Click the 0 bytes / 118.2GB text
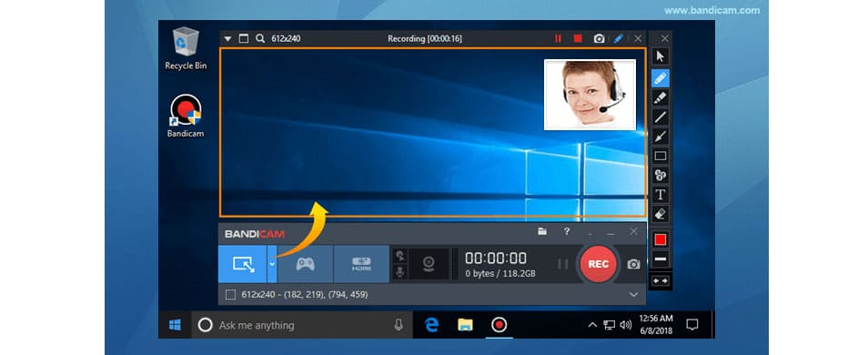This screenshot has height=355, width=868. [x=500, y=273]
